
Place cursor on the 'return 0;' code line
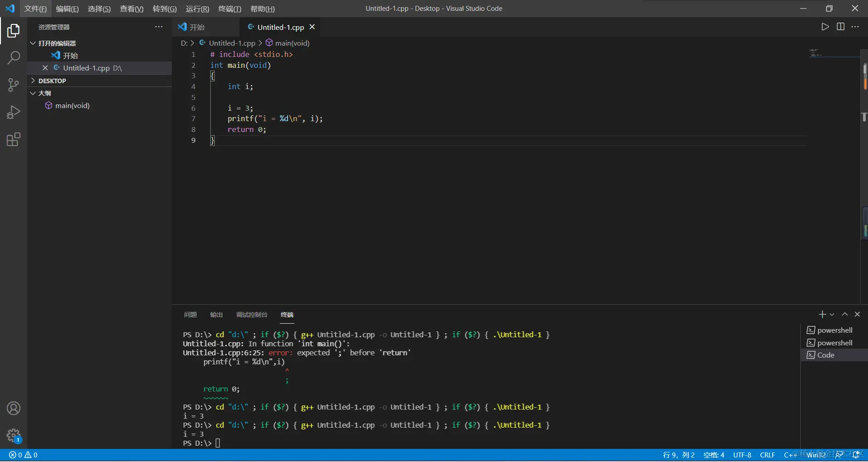247,129
